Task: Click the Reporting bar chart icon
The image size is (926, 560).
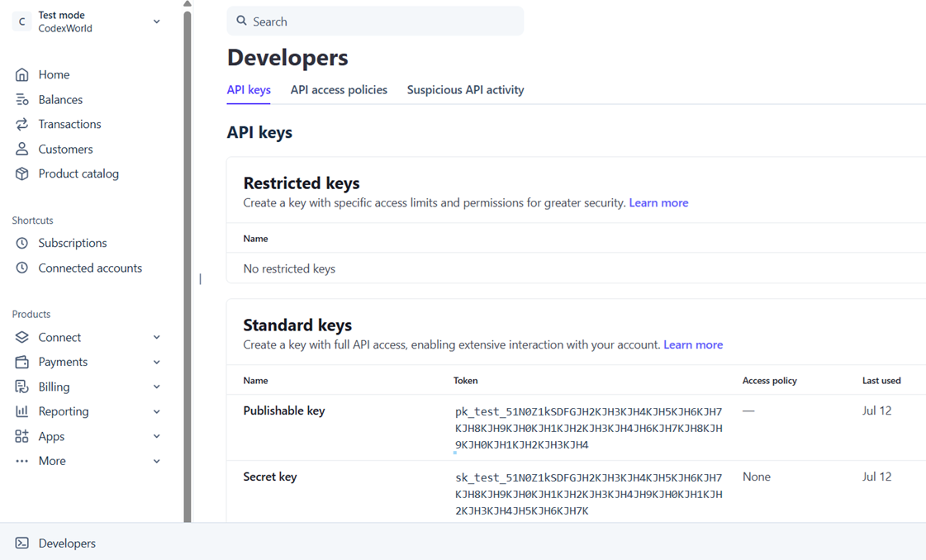Action: click(21, 411)
